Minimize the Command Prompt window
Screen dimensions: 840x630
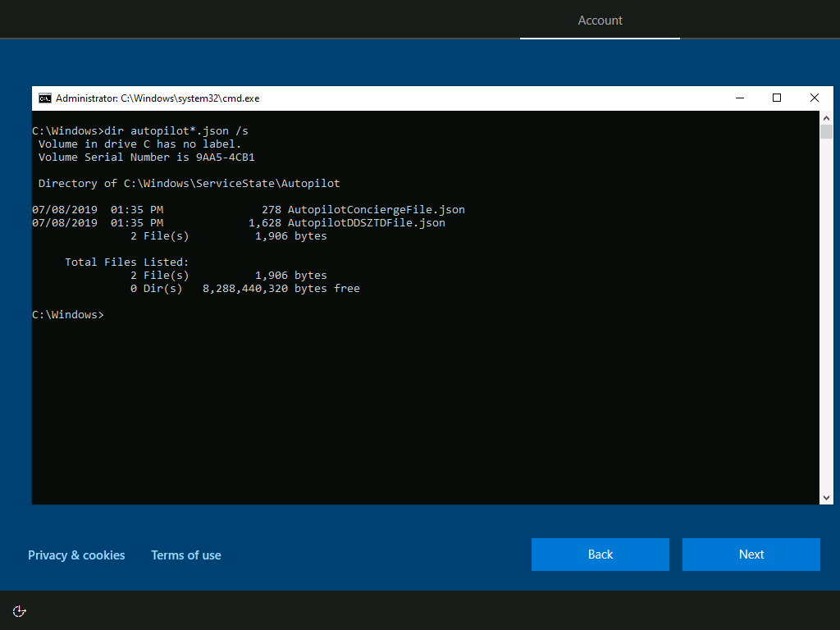point(739,98)
